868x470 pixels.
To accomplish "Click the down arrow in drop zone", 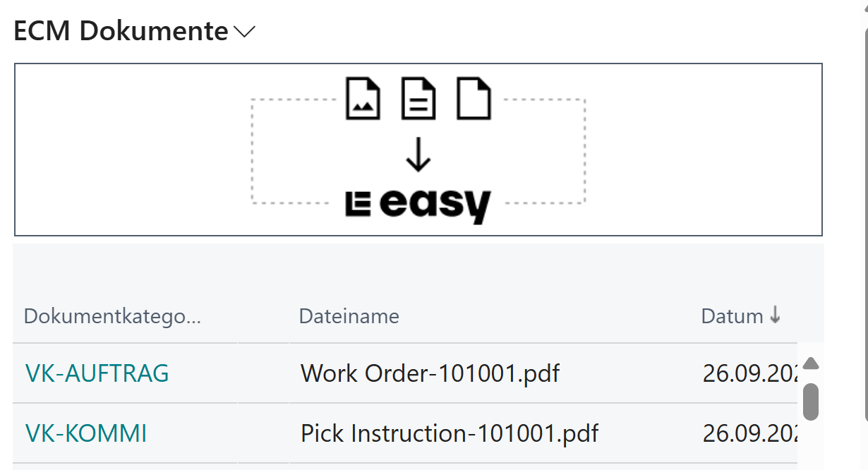I will (418, 157).
